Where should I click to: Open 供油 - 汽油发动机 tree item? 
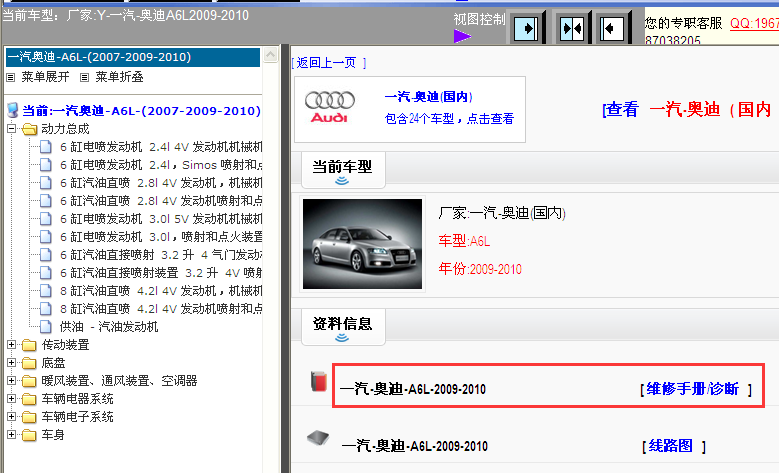[109, 327]
